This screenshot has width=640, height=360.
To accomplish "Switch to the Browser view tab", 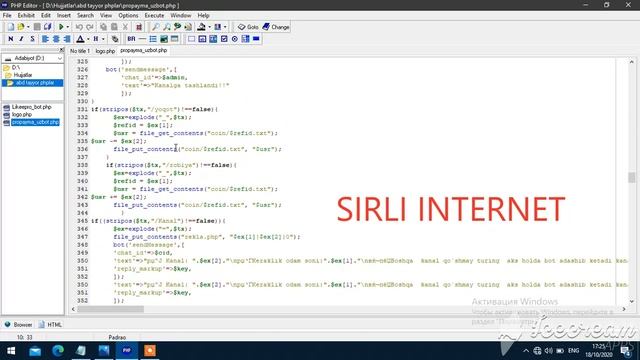I will tap(18, 325).
